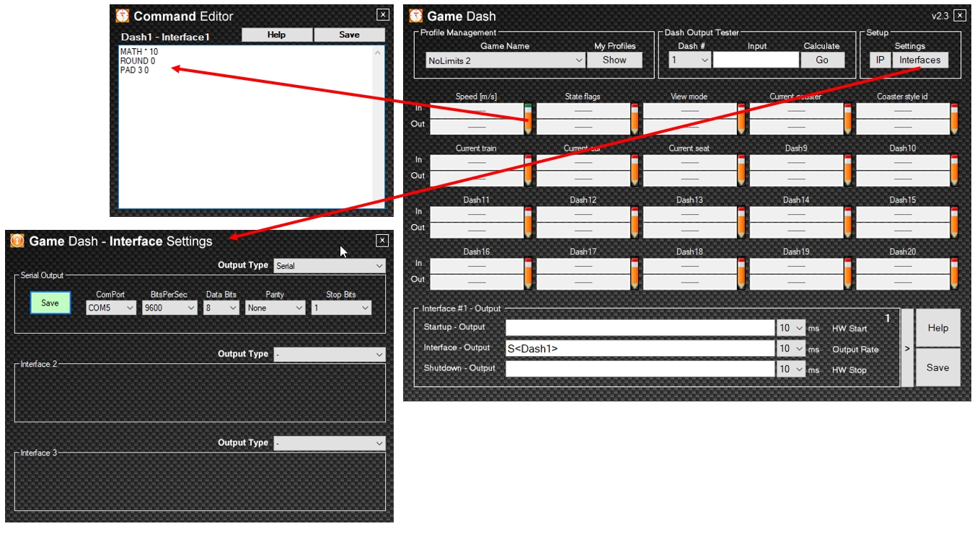
Task: Click the Coaster style id pencil icon
Action: tap(954, 119)
